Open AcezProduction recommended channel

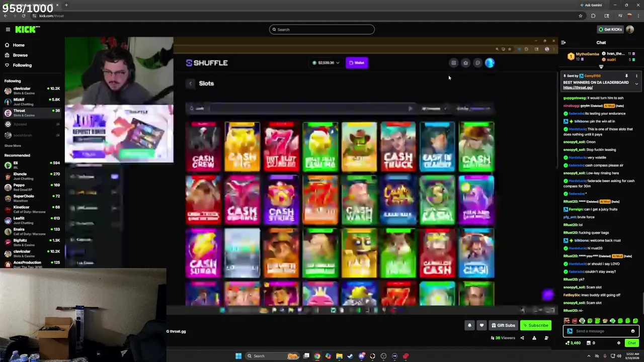(32, 264)
